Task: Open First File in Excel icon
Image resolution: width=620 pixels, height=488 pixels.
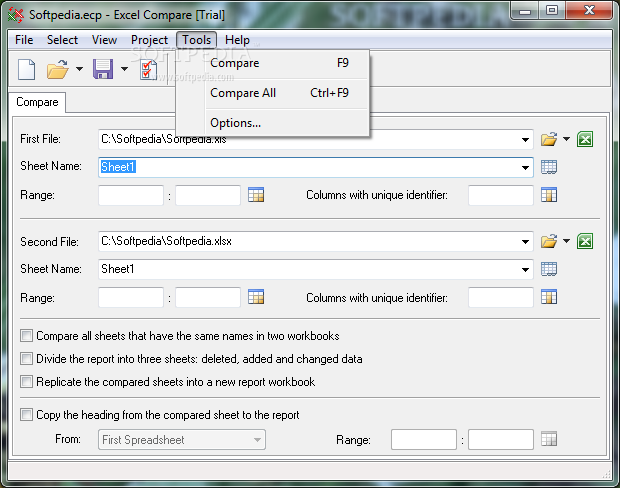Action: pos(585,139)
